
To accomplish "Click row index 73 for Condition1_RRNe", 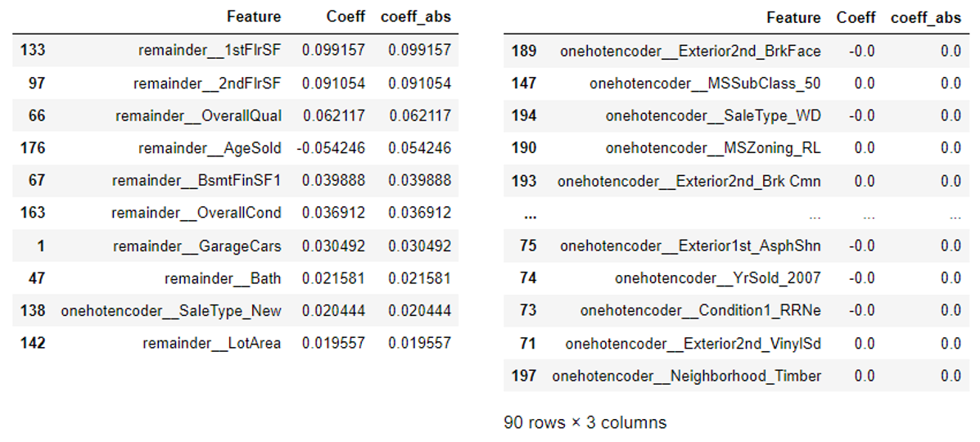I will (x=528, y=311).
